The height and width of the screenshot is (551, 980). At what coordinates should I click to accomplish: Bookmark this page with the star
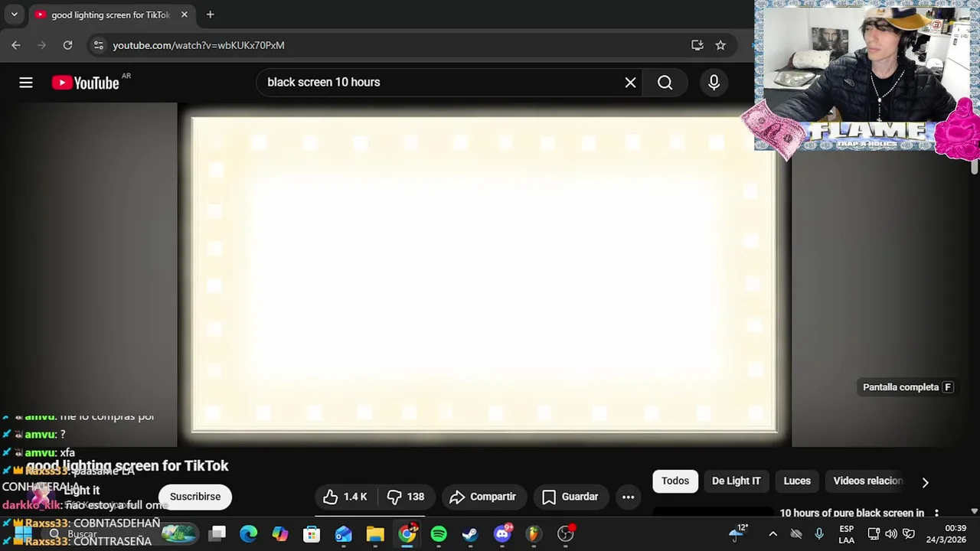pyautogui.click(x=720, y=45)
